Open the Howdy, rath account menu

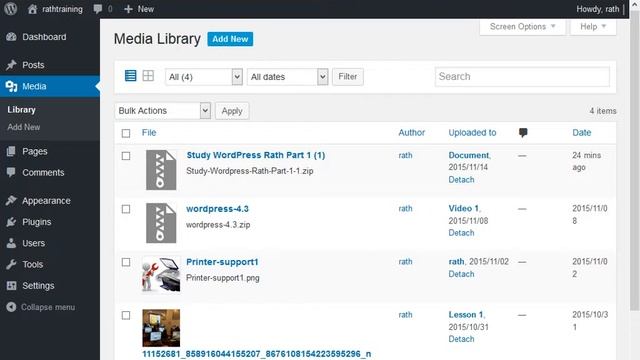598,9
